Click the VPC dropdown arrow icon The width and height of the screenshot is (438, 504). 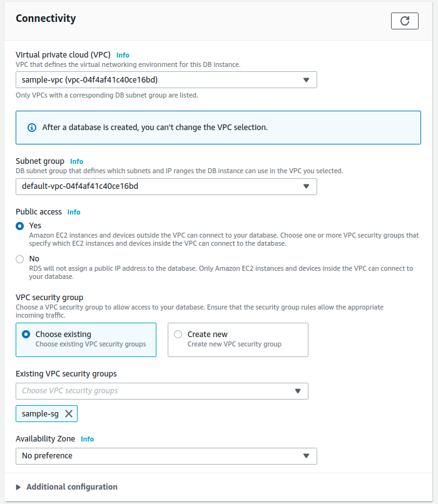coord(306,80)
